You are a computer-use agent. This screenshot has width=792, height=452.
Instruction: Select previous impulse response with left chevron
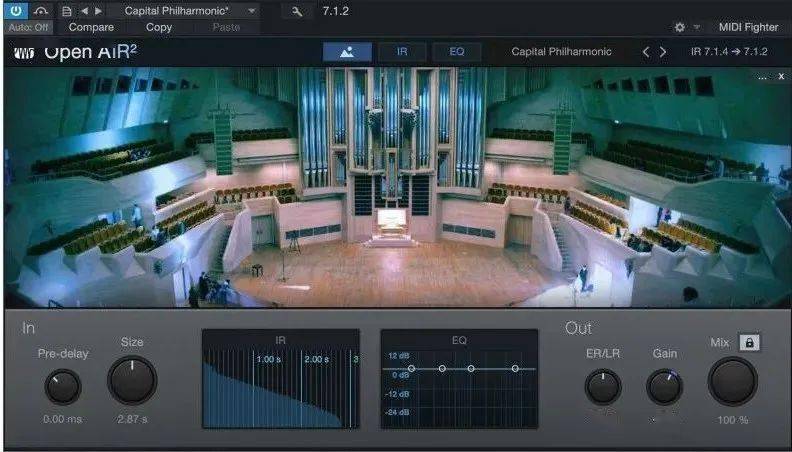(x=646, y=52)
